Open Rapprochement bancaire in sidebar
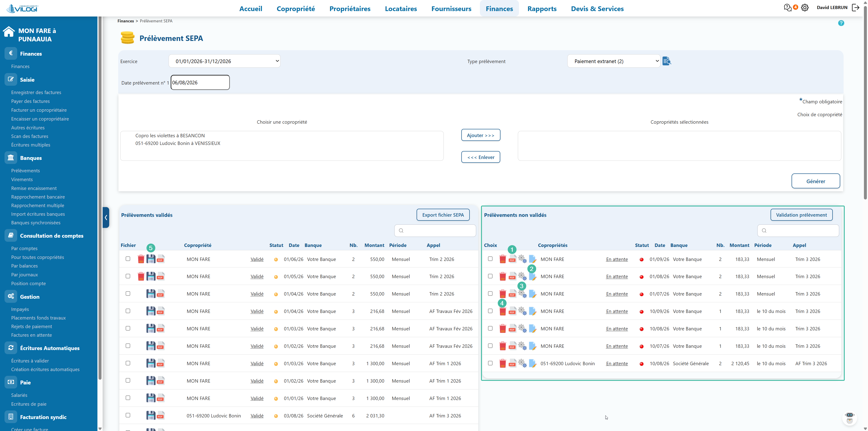Viewport: 868px width, 431px height. tap(38, 197)
